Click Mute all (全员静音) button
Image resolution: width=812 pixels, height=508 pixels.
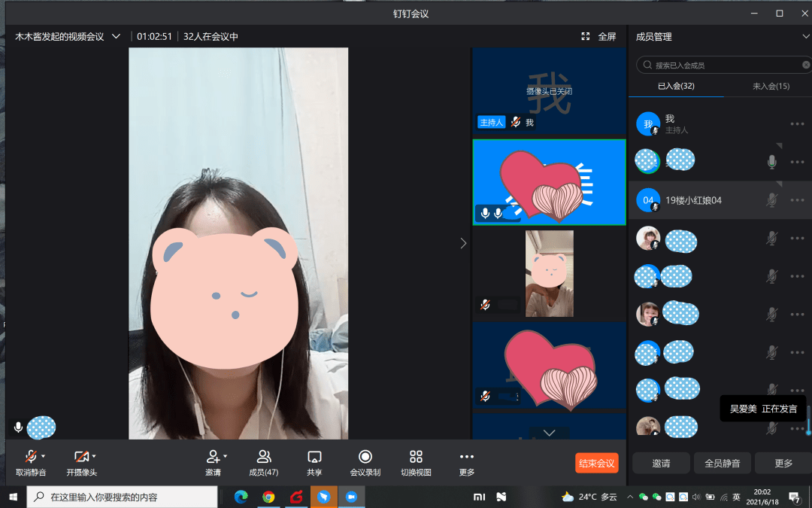[722, 463]
